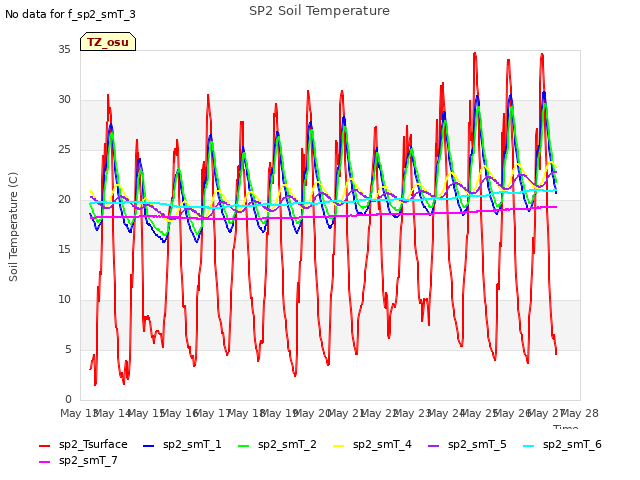Image resolution: width=640 pixels, height=480 pixels.
Task: Select the sp2_smT_4 legend label
Action: pyautogui.click(x=382, y=444)
